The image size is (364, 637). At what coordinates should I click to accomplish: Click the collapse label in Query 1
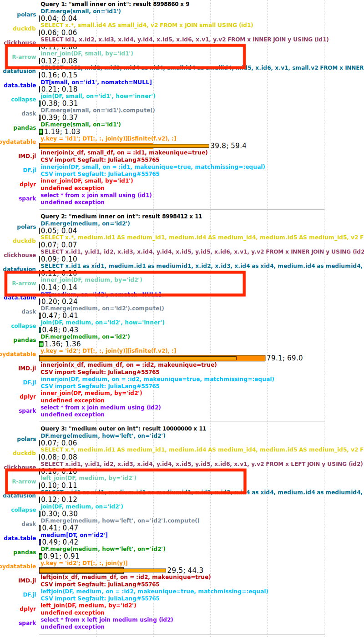tap(24, 99)
